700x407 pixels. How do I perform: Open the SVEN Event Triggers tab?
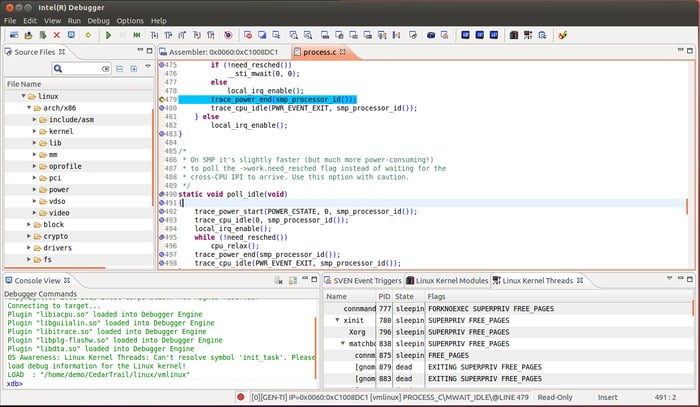click(363, 280)
